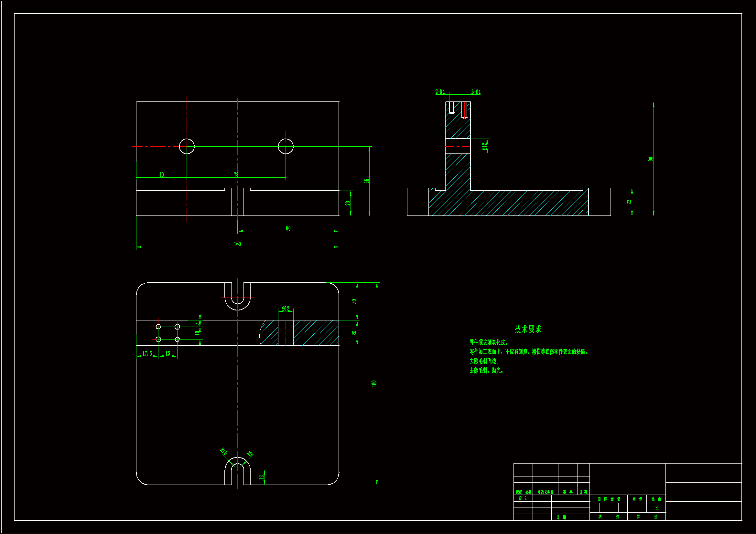Click the 2-Ø4 label in section view
This screenshot has width=756, height=534.
476,91
